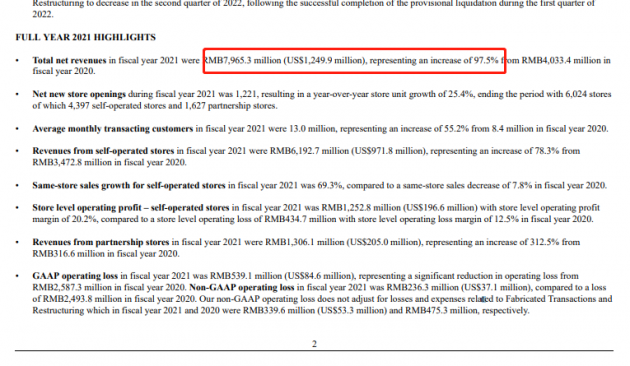This screenshot has height=366, width=630.
Task: Click the value 'RMB1,306.1 million'
Action: point(305,242)
